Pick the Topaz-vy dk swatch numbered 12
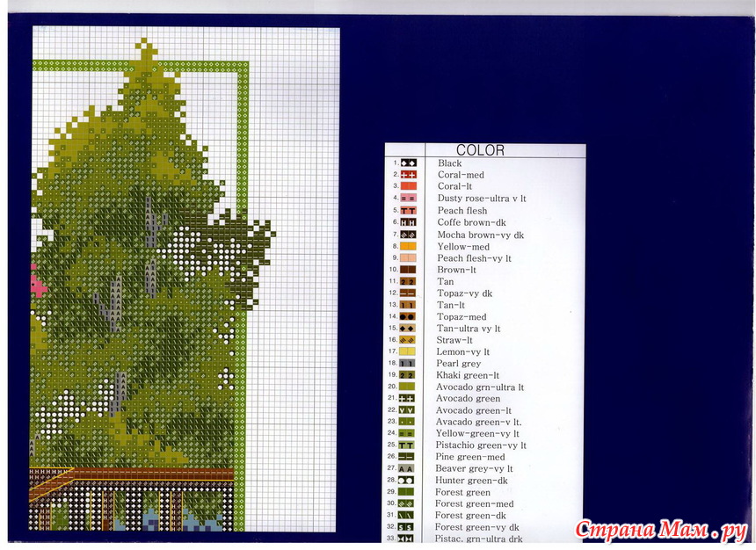This screenshot has height=550, width=756. [x=408, y=293]
